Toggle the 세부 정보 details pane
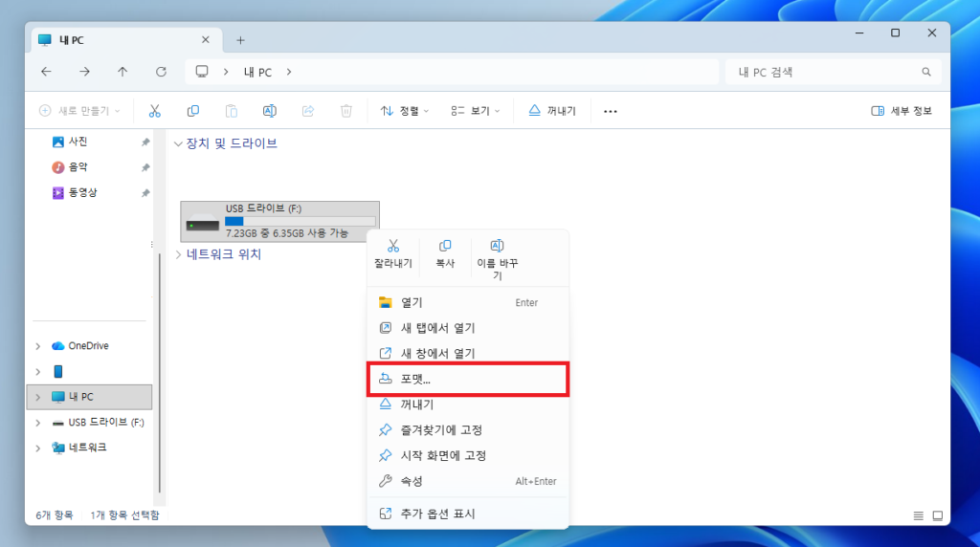980x547 pixels. point(901,111)
